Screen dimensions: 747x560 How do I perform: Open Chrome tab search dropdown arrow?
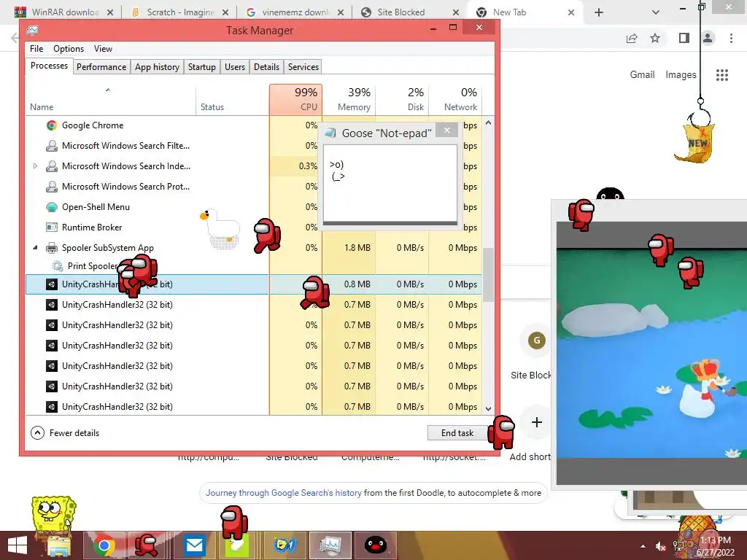(x=656, y=12)
